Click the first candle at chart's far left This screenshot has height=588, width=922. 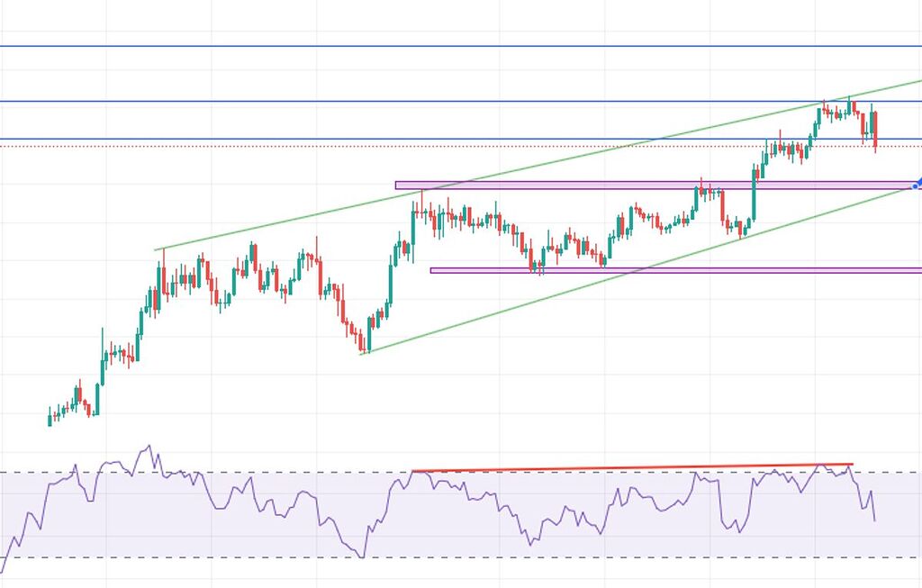[50, 417]
